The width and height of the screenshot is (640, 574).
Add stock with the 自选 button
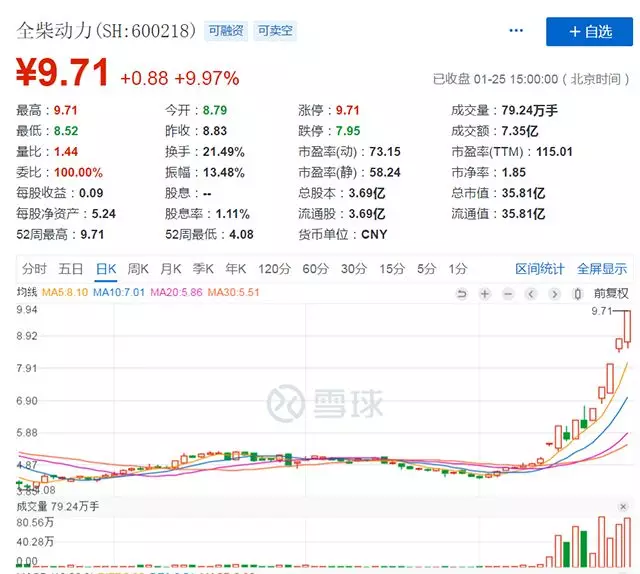click(589, 31)
